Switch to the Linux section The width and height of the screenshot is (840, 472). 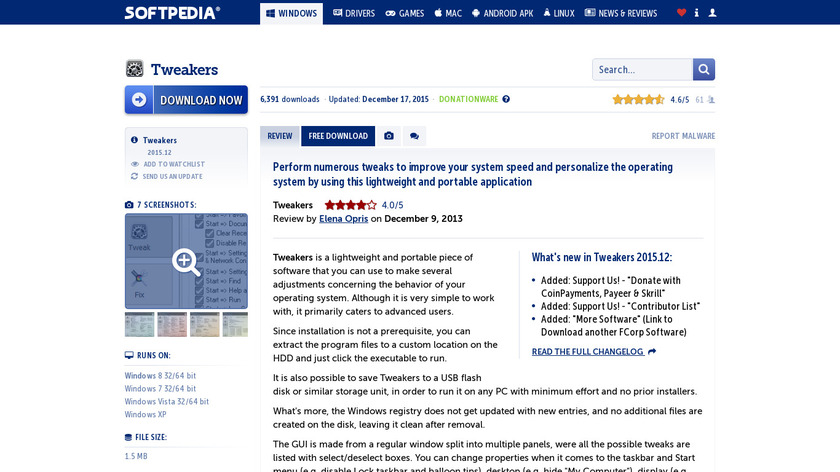coord(559,13)
